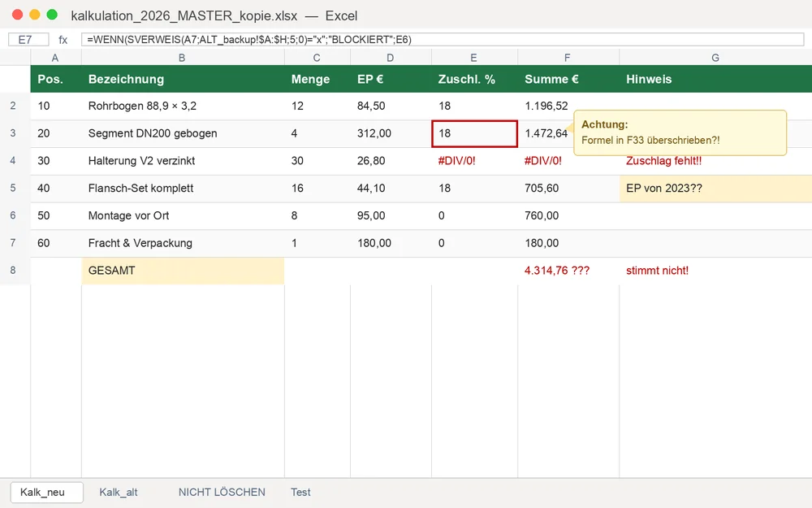Select cell Halterung V2 verzinkt
812x508 pixels.
pyautogui.click(x=182, y=161)
